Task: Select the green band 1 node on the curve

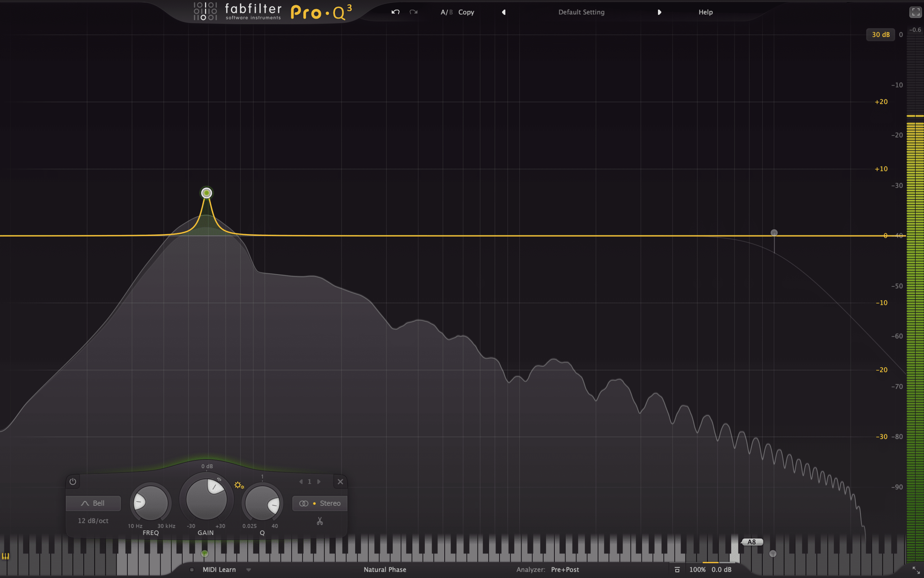Action: 206,193
